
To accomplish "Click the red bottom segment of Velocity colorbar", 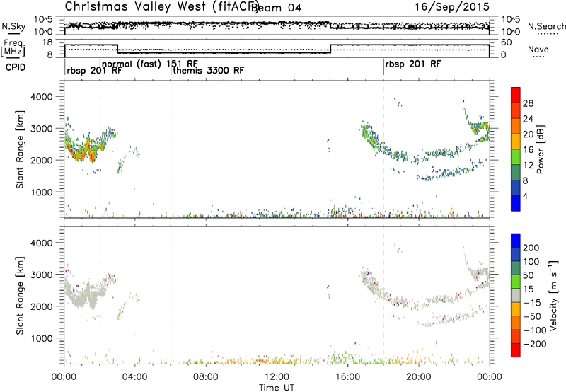I will (516, 350).
